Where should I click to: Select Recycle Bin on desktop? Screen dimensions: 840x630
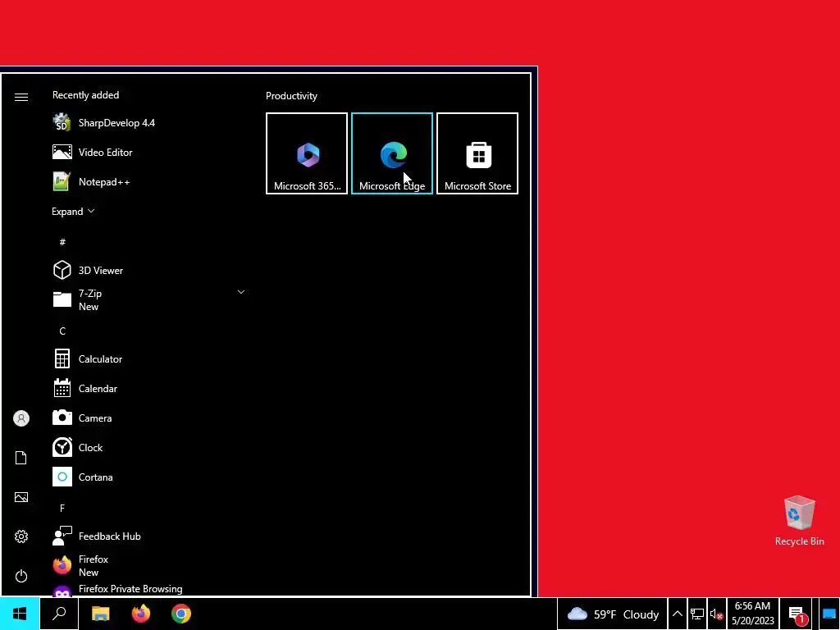(x=799, y=521)
